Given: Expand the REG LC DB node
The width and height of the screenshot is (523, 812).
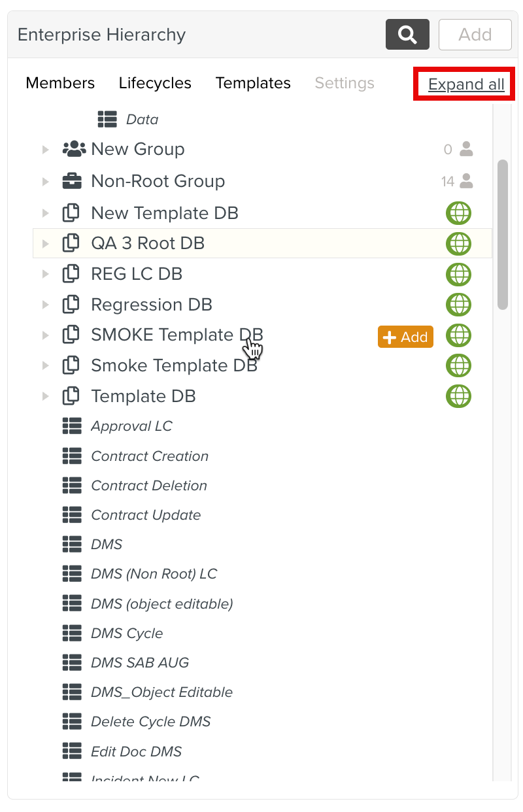Looking at the screenshot, I should (46, 274).
